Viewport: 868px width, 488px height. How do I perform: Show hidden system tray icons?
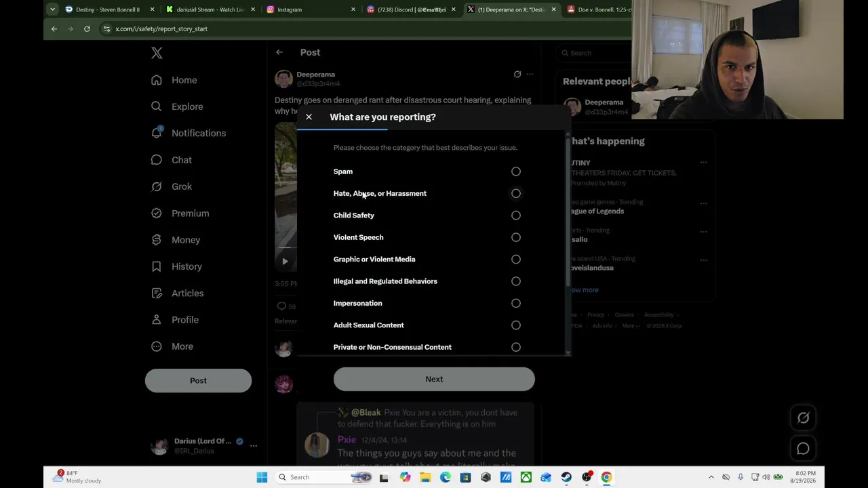[711, 477]
